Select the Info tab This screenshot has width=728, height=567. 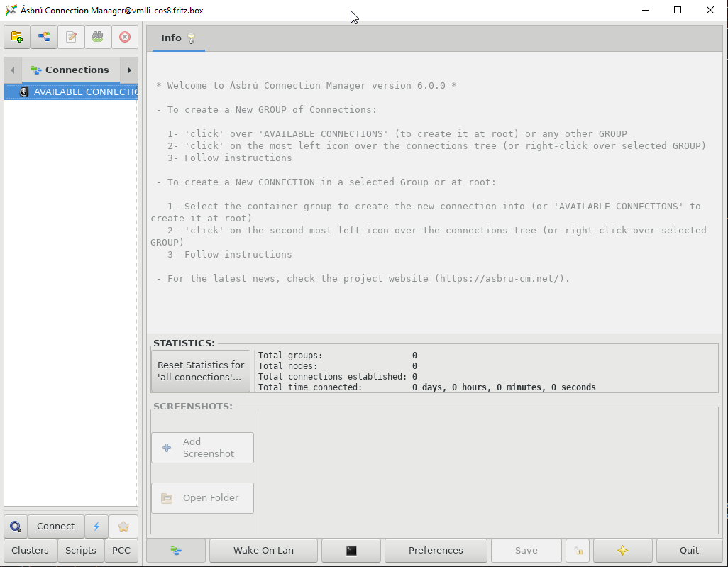click(x=179, y=38)
